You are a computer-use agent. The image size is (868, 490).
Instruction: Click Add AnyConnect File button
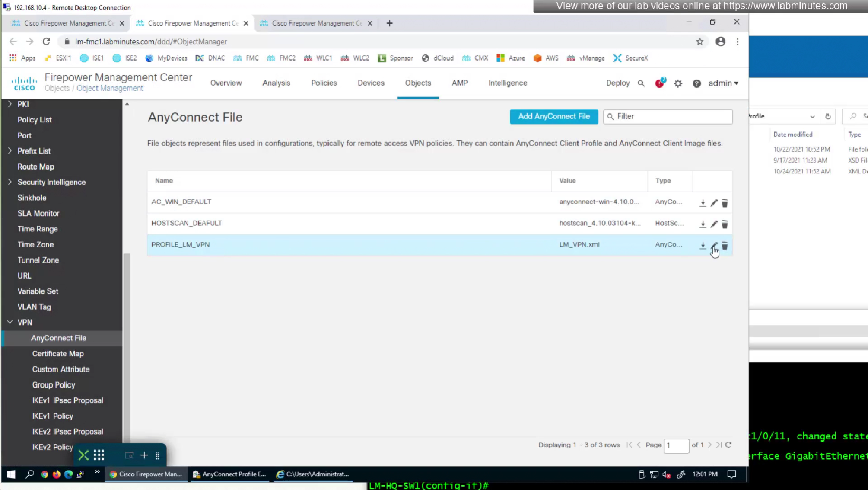[553, 116]
